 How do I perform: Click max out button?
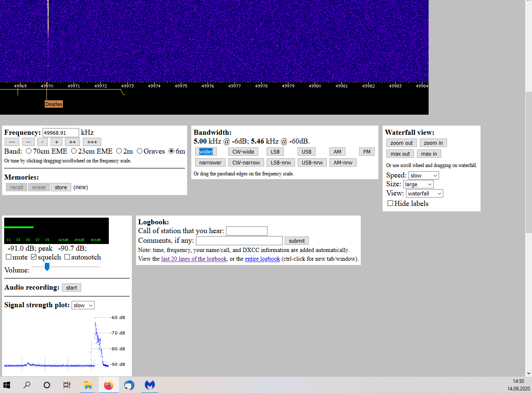tap(400, 154)
